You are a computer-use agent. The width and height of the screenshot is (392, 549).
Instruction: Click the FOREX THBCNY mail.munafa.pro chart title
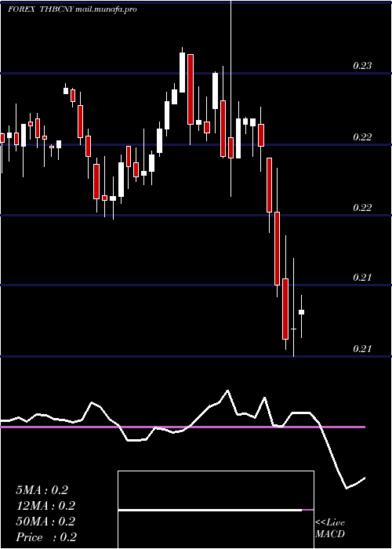(72, 9)
